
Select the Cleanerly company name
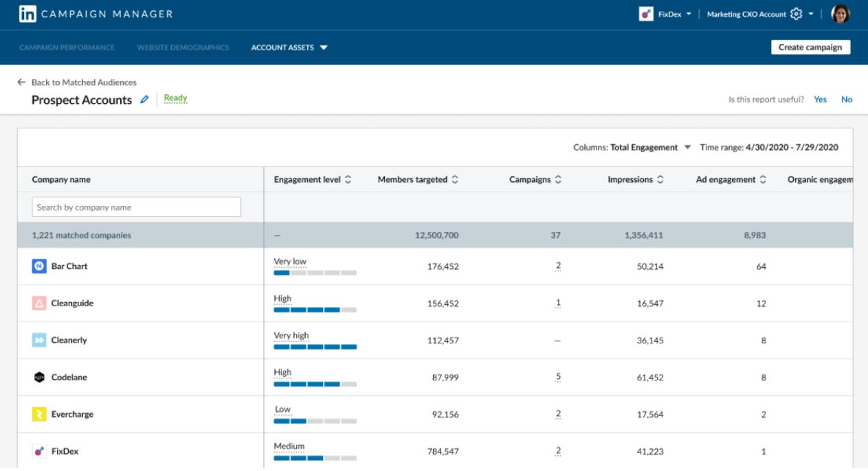(69, 341)
